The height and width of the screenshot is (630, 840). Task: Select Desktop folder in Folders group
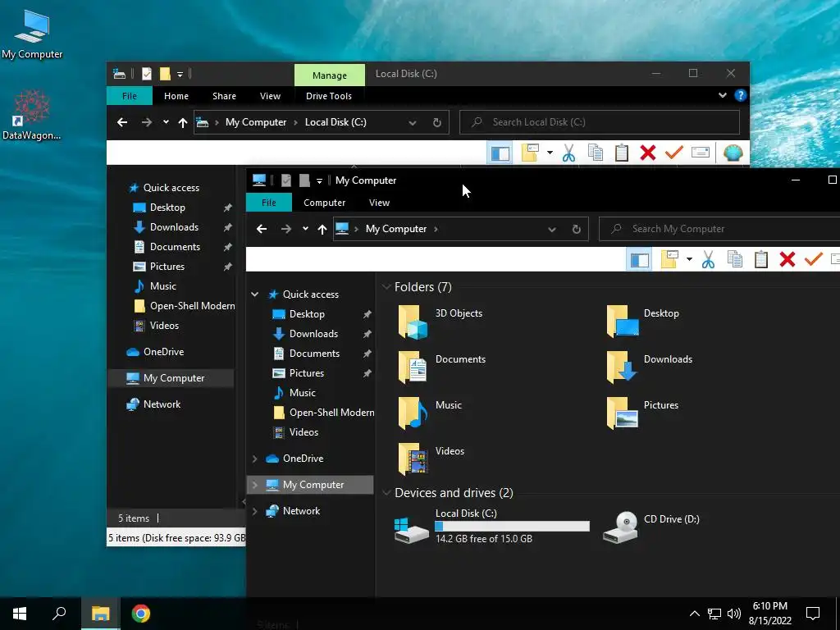pyautogui.click(x=643, y=322)
